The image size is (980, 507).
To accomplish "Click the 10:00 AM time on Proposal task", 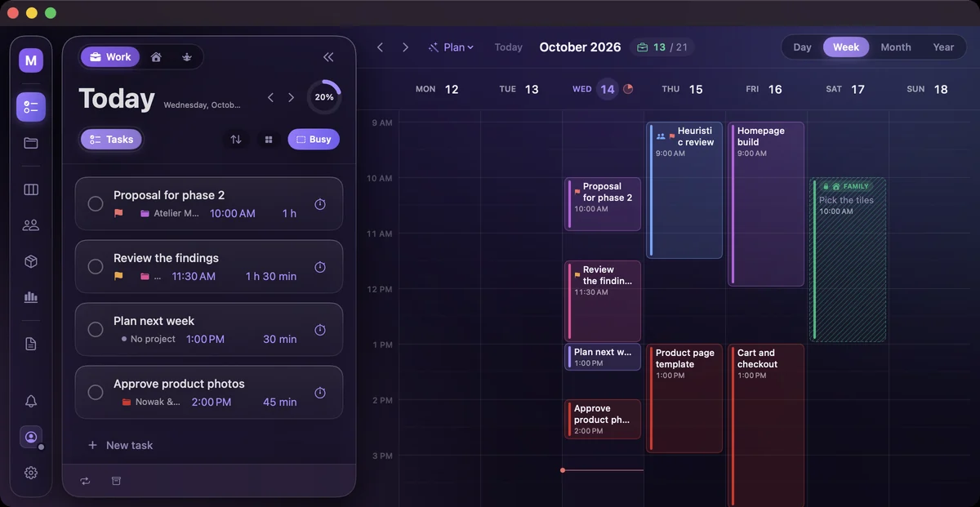I will [x=233, y=213].
